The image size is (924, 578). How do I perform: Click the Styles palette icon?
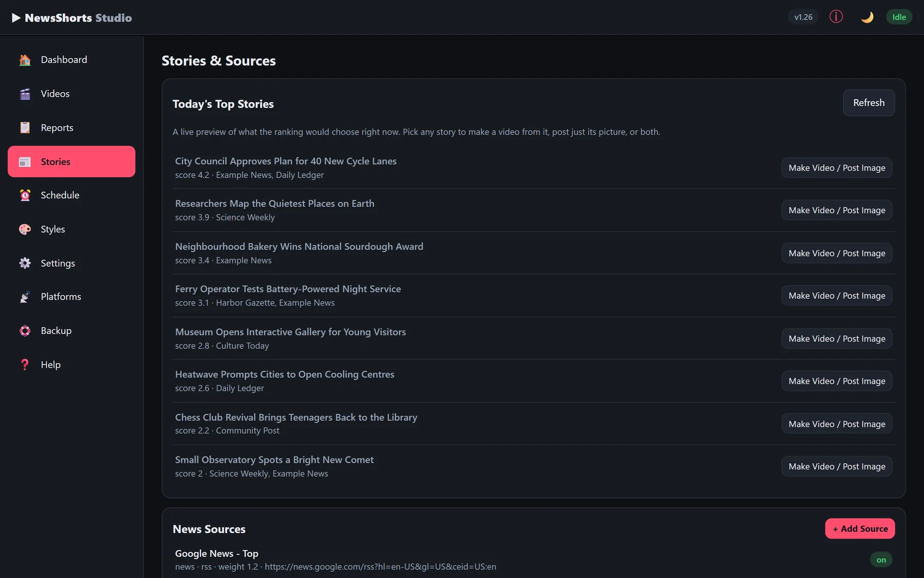pos(25,229)
